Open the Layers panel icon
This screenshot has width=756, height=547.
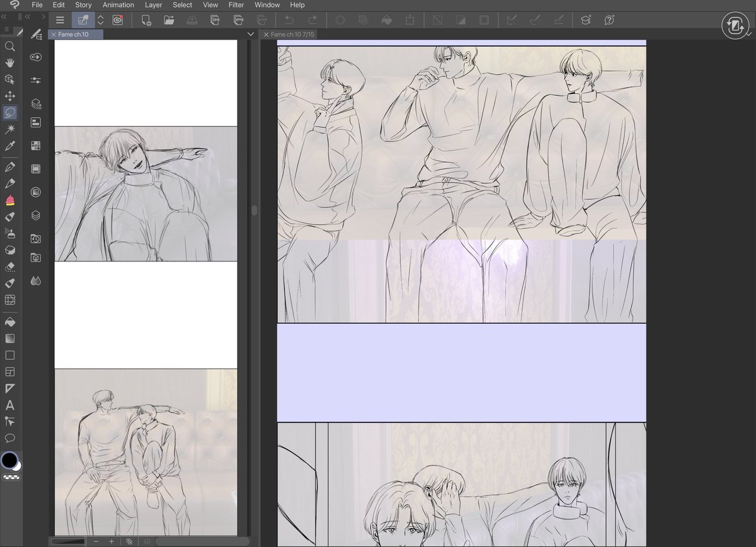[x=35, y=215]
